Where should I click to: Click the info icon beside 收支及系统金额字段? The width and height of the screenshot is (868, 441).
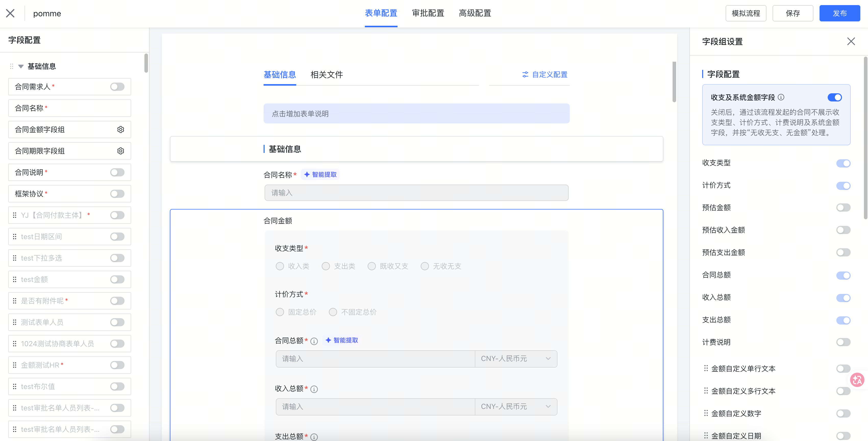[781, 97]
